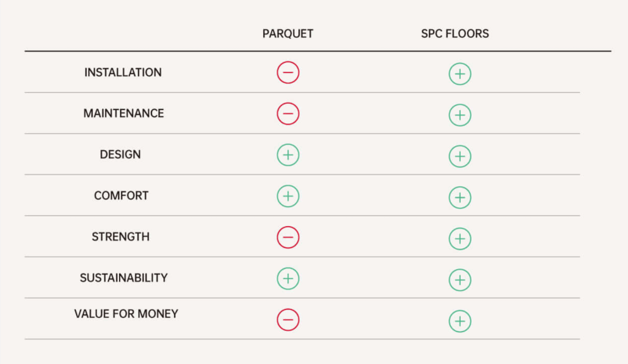Click Parquet's green plus in Design row
The width and height of the screenshot is (628, 364).
point(288,155)
